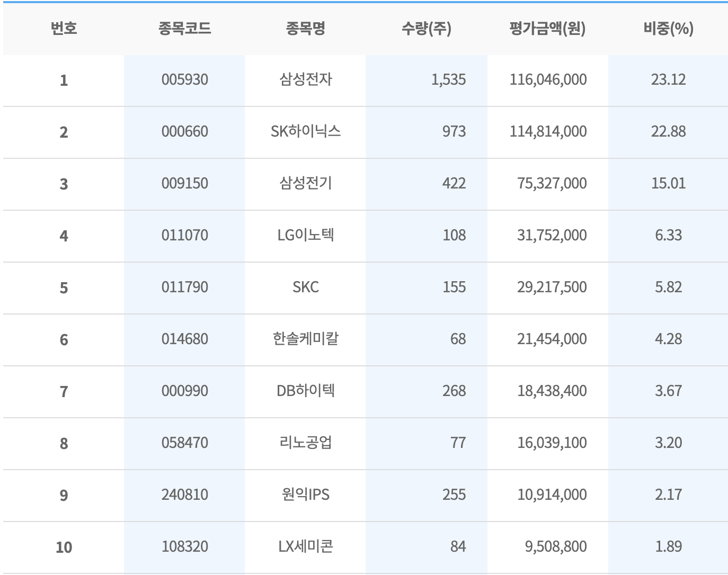Select stock code 009150
Viewport: 728px width, 575px height.
point(184,184)
